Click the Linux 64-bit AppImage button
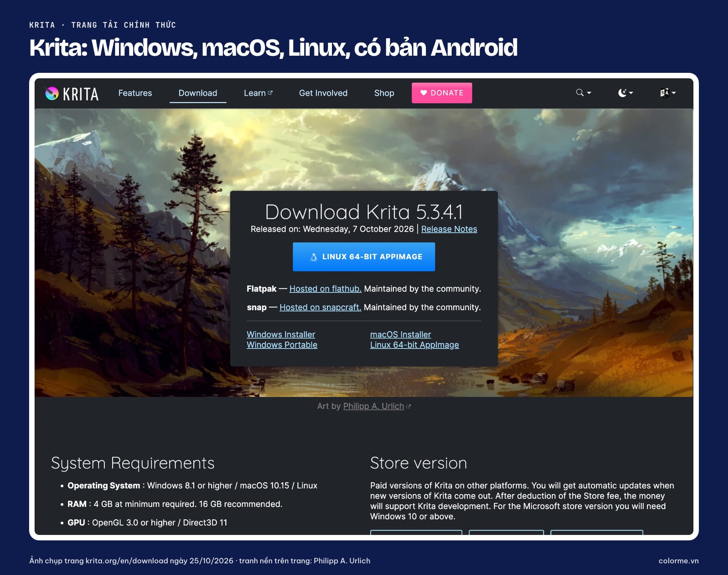This screenshot has height=575, width=728. tap(364, 257)
